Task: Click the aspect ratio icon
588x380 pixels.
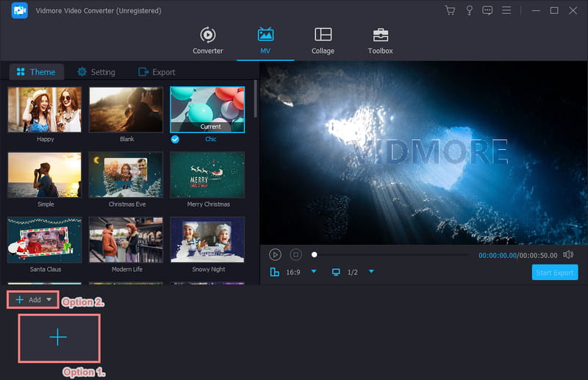Action: point(274,272)
